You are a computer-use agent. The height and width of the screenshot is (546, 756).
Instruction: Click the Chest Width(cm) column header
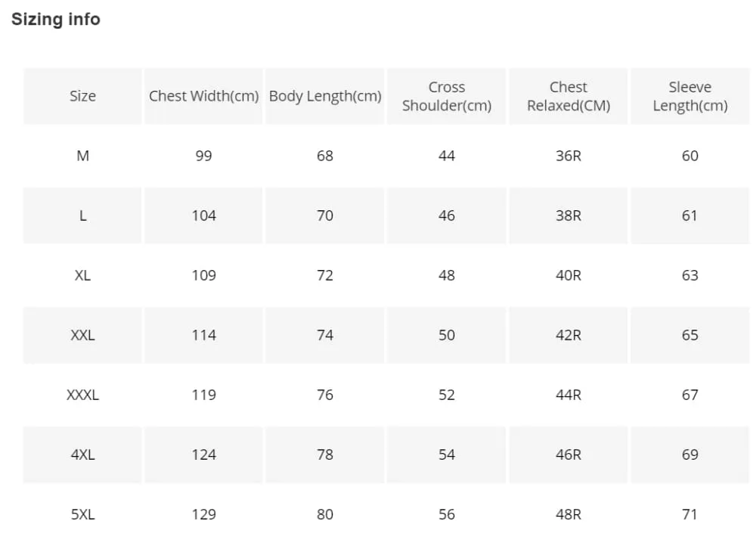pyautogui.click(x=203, y=96)
